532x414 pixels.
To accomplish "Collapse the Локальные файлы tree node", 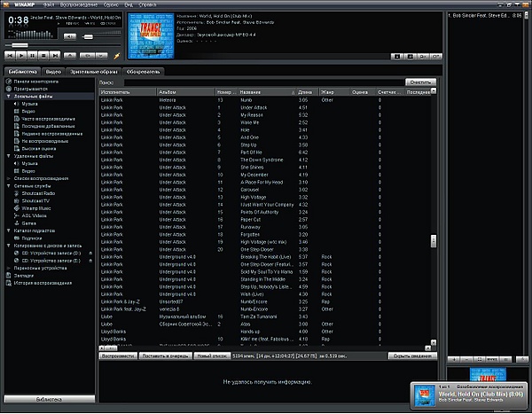I will (8, 96).
